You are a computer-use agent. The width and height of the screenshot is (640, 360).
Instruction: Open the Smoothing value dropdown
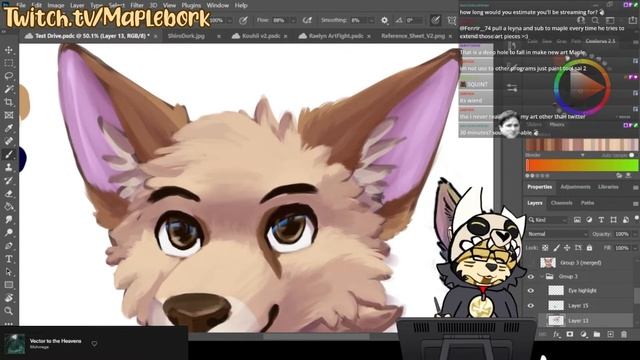[371, 20]
